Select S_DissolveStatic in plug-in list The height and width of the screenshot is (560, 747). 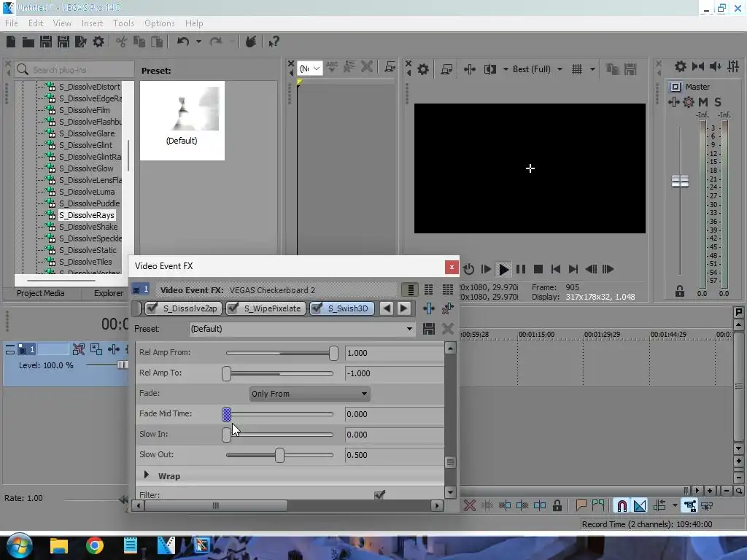(88, 251)
